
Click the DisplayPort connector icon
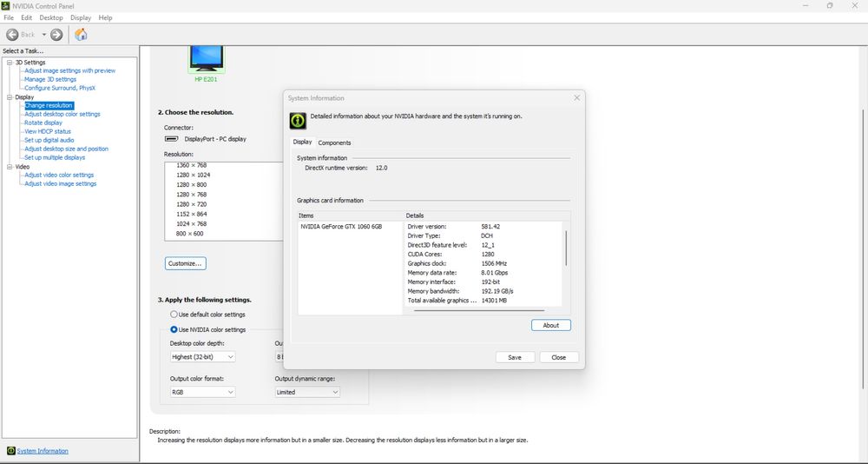point(172,139)
